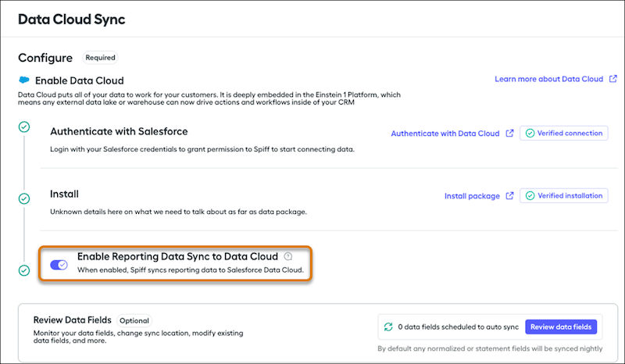Click the '0 data fields scheduled to auto sync' text
625x364 pixels.
tap(459, 327)
